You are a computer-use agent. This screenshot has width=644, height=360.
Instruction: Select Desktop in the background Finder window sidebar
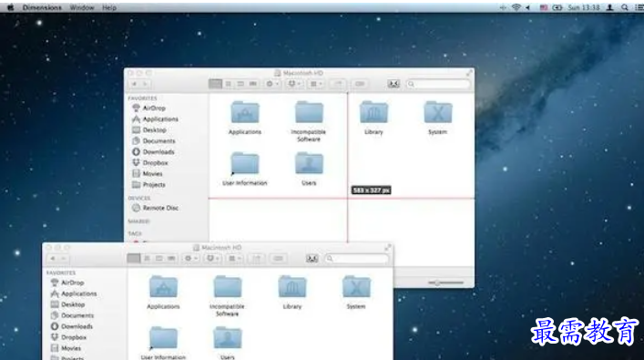click(149, 129)
